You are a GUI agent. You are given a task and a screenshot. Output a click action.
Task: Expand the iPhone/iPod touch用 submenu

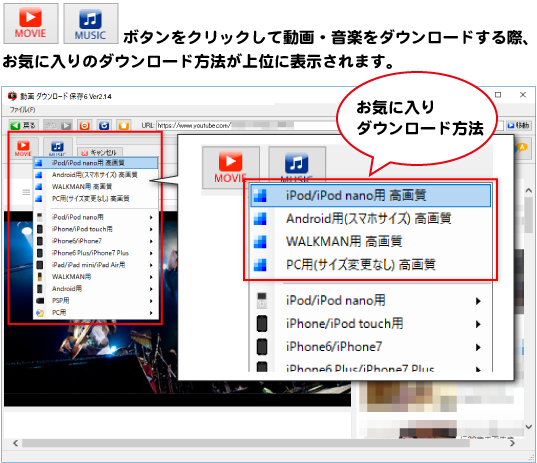coord(96,229)
